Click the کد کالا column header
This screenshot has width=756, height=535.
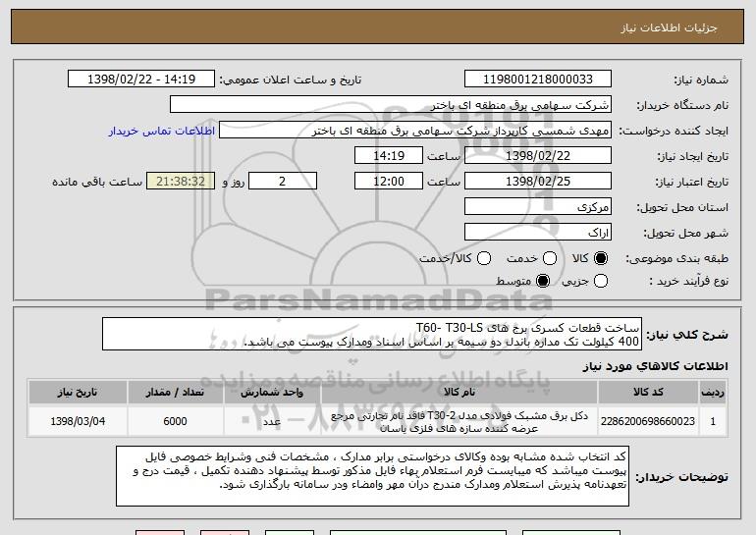coord(648,393)
